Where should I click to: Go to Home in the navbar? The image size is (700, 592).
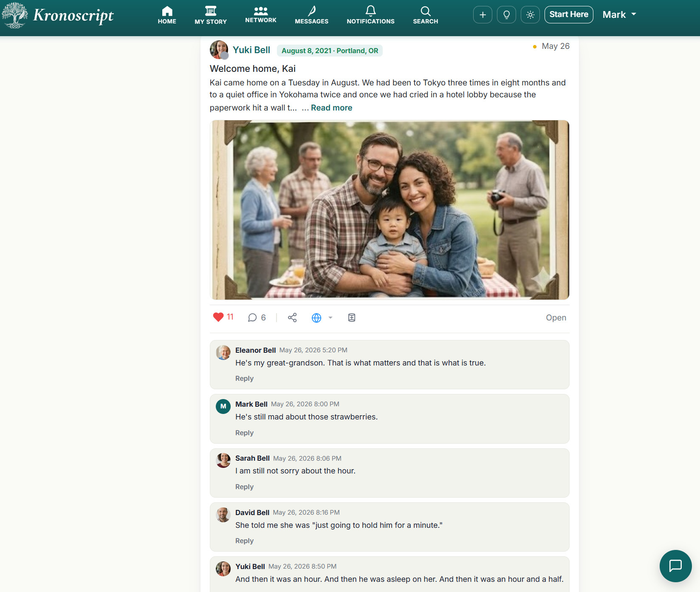(x=167, y=15)
